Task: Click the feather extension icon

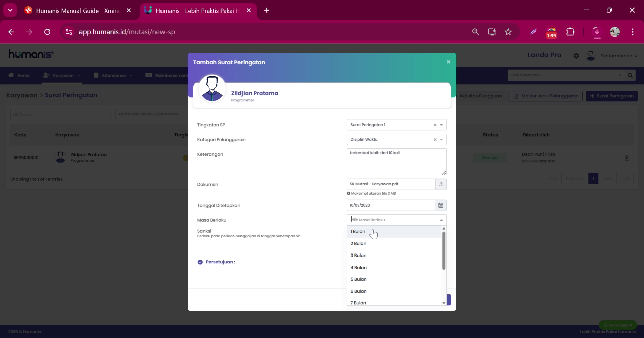Action: 533,32
